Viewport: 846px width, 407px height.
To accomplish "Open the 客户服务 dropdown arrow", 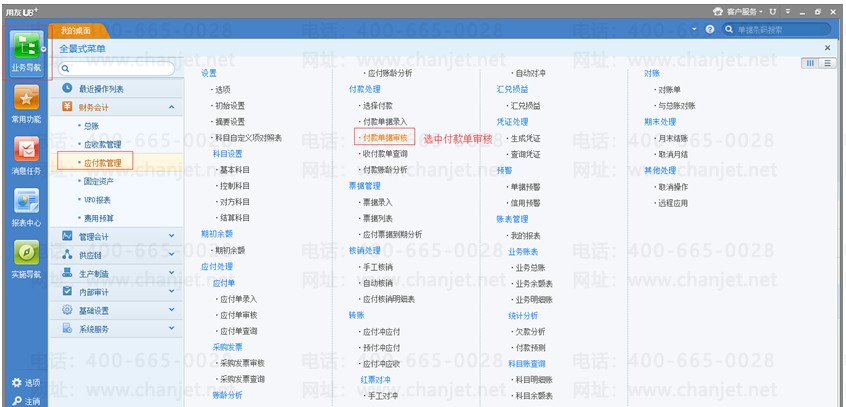I will 761,11.
